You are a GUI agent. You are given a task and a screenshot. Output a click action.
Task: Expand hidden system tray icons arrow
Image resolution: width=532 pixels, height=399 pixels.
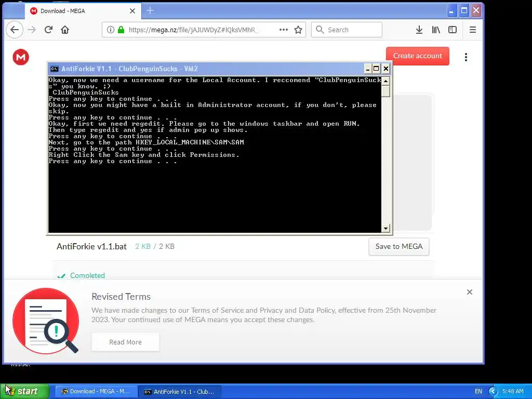(493, 391)
